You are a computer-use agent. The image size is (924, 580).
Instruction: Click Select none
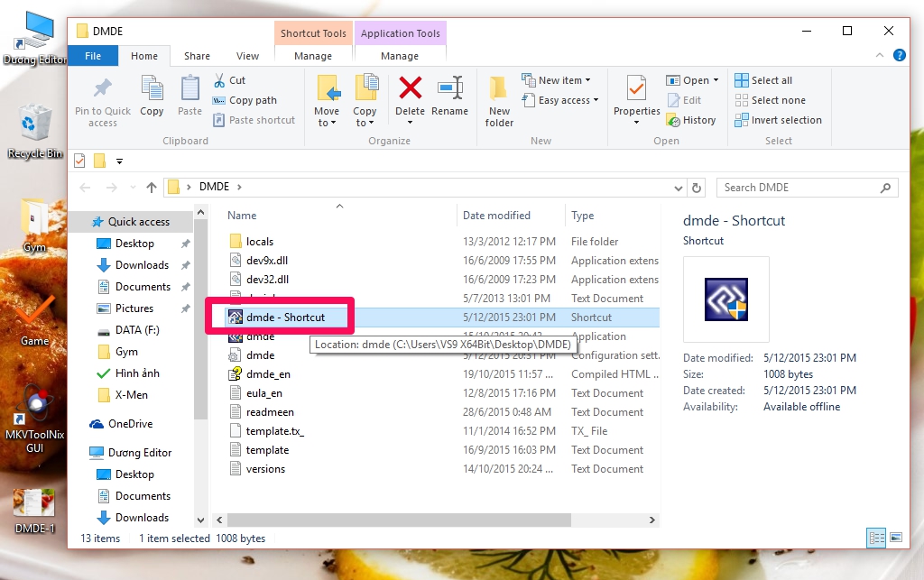(x=771, y=100)
